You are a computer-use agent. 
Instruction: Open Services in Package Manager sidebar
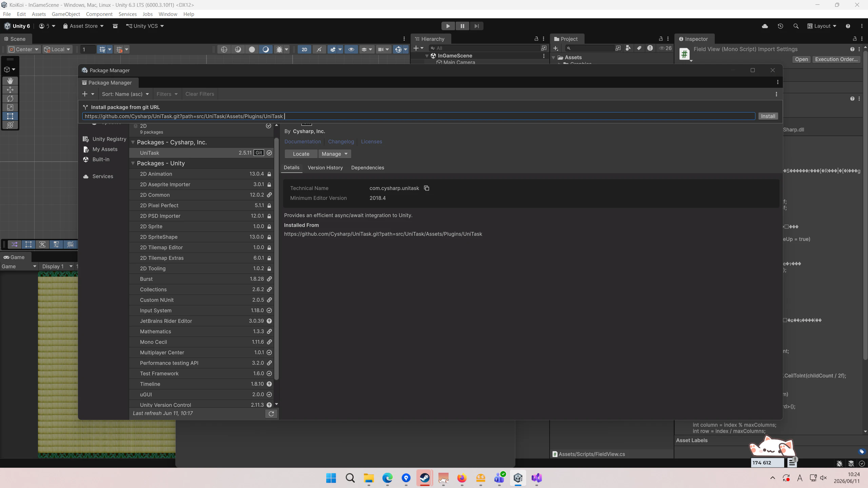click(98, 176)
